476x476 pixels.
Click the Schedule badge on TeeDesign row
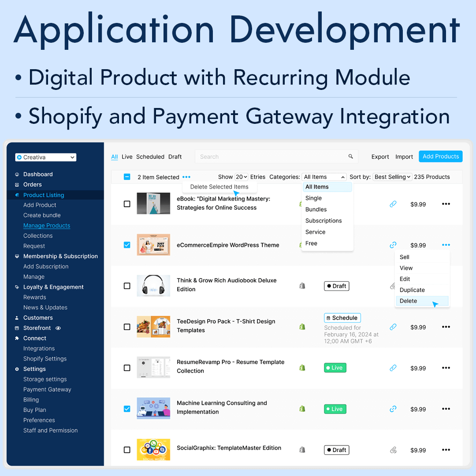tap(342, 318)
